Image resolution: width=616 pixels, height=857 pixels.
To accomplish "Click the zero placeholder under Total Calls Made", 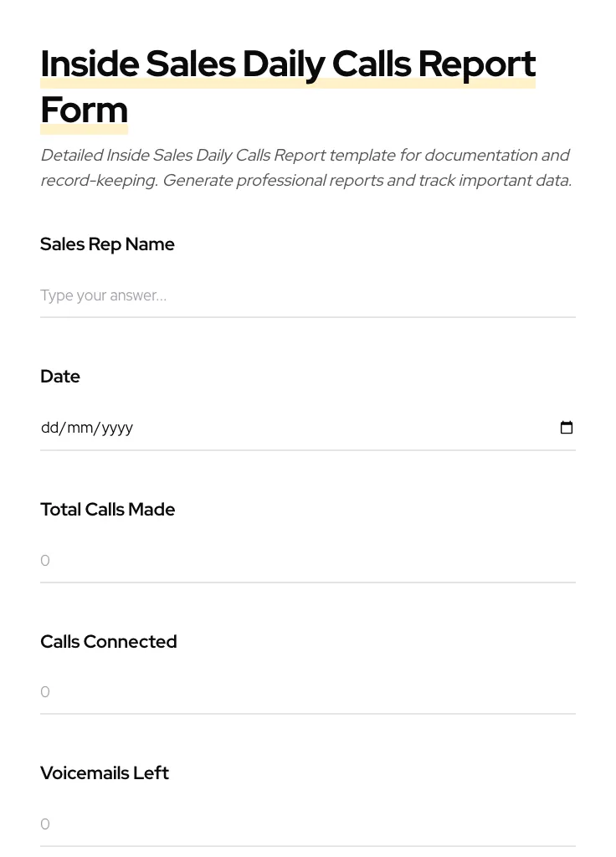I will coord(45,561).
